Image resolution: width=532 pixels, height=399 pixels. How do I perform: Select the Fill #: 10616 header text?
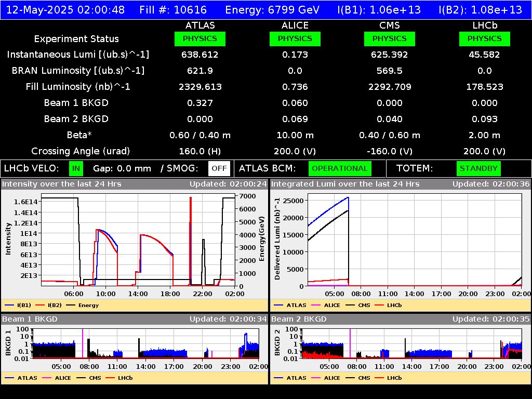tap(173, 10)
